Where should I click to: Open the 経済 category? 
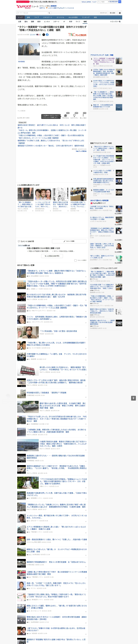(x=39, y=21)
